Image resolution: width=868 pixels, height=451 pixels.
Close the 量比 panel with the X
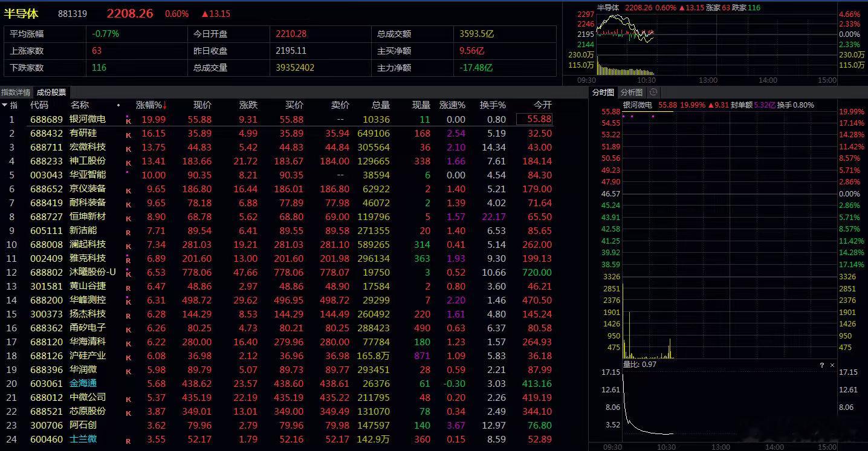click(832, 365)
